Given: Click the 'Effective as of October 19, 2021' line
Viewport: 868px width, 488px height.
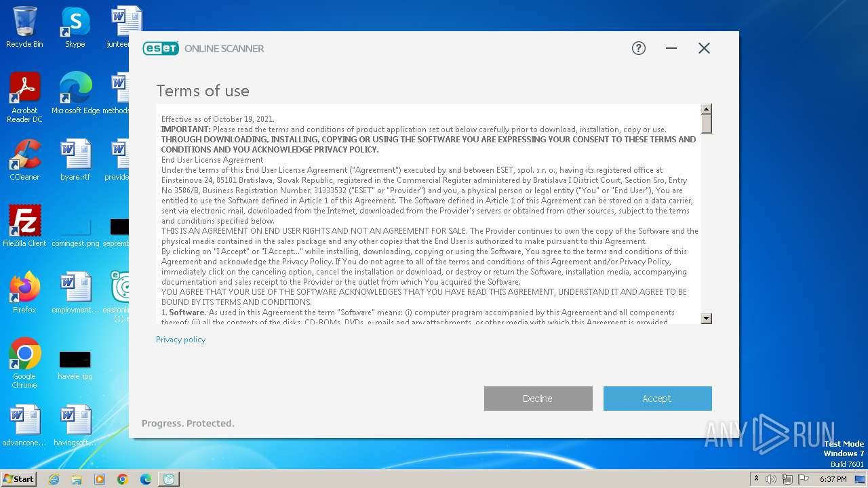Looking at the screenshot, I should pos(218,119).
